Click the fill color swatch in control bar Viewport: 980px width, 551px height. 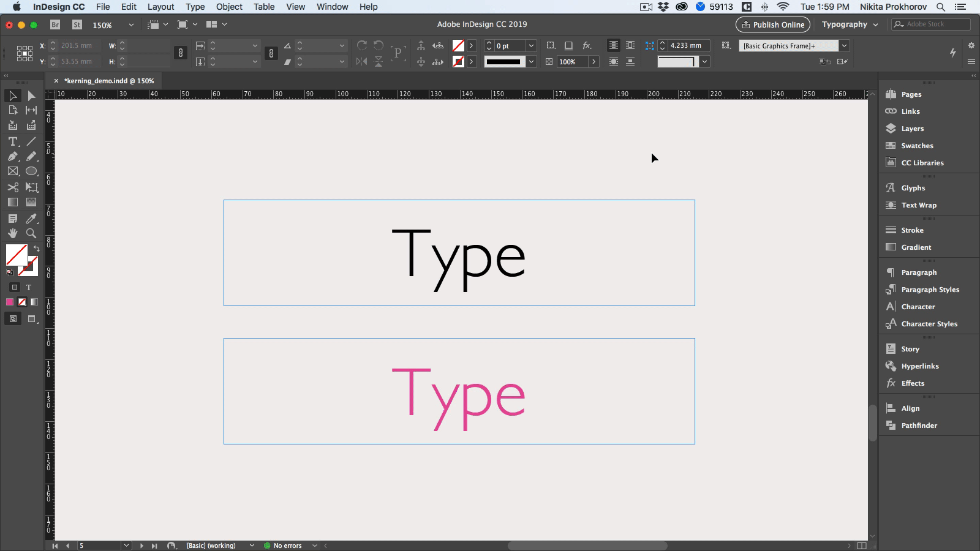tap(458, 46)
